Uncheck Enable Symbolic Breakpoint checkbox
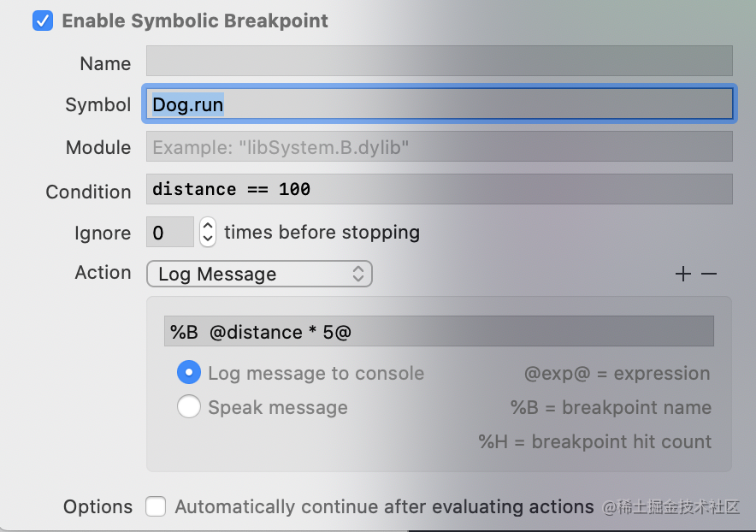Viewport: 756px width, 532px height. [x=43, y=21]
